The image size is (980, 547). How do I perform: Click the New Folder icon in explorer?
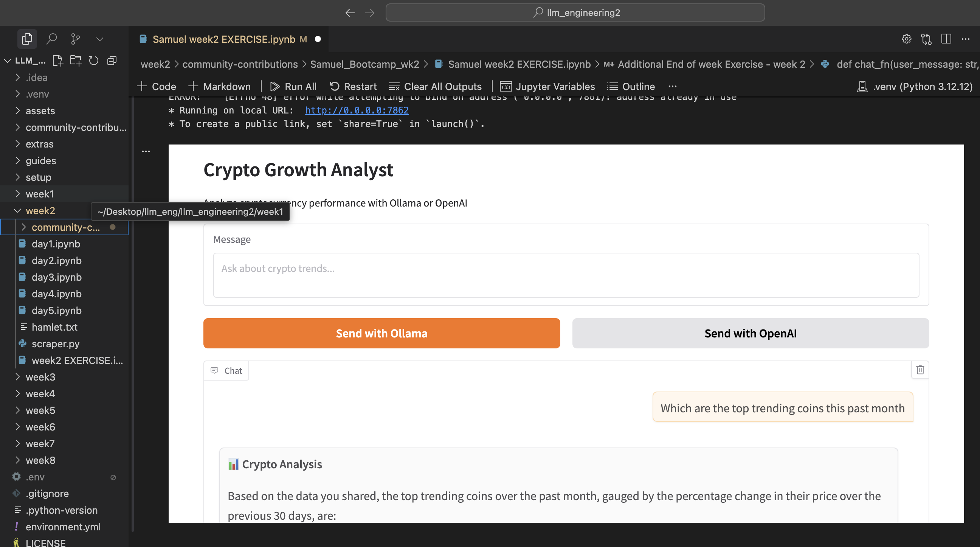(x=76, y=61)
